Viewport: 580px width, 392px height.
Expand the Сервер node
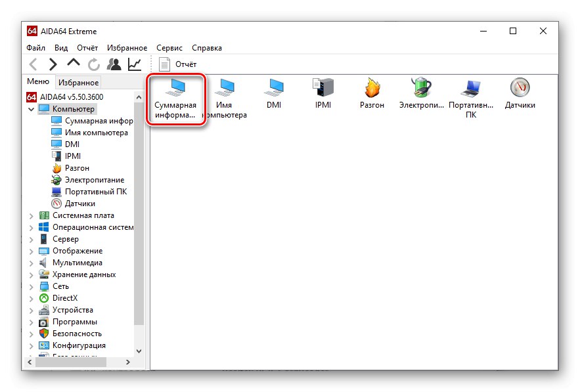[32, 239]
